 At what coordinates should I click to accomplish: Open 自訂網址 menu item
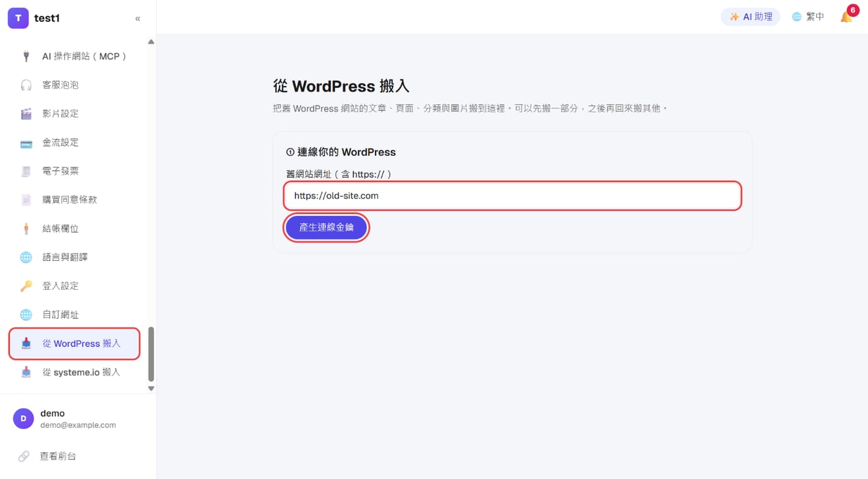(x=74, y=315)
